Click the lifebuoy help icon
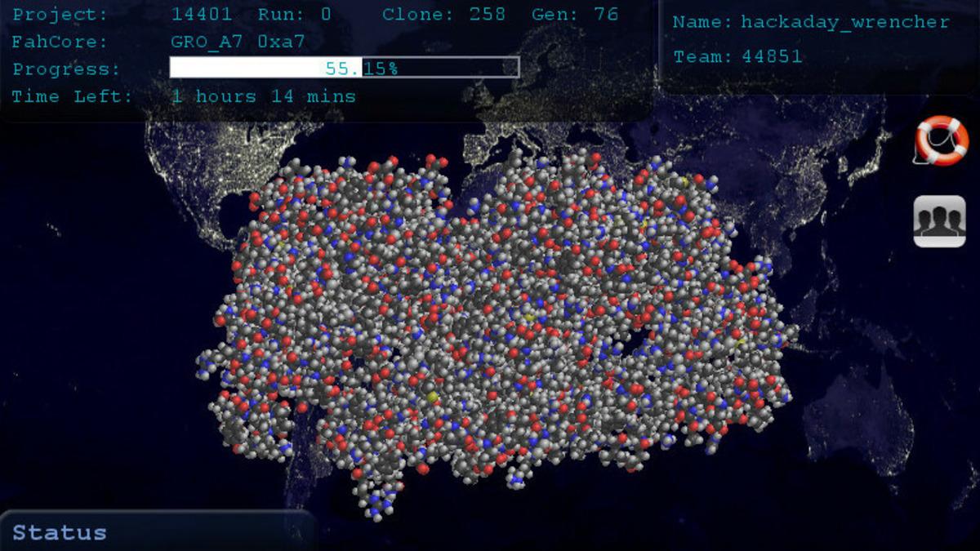Image resolution: width=980 pixels, height=551 pixels. coord(941,140)
